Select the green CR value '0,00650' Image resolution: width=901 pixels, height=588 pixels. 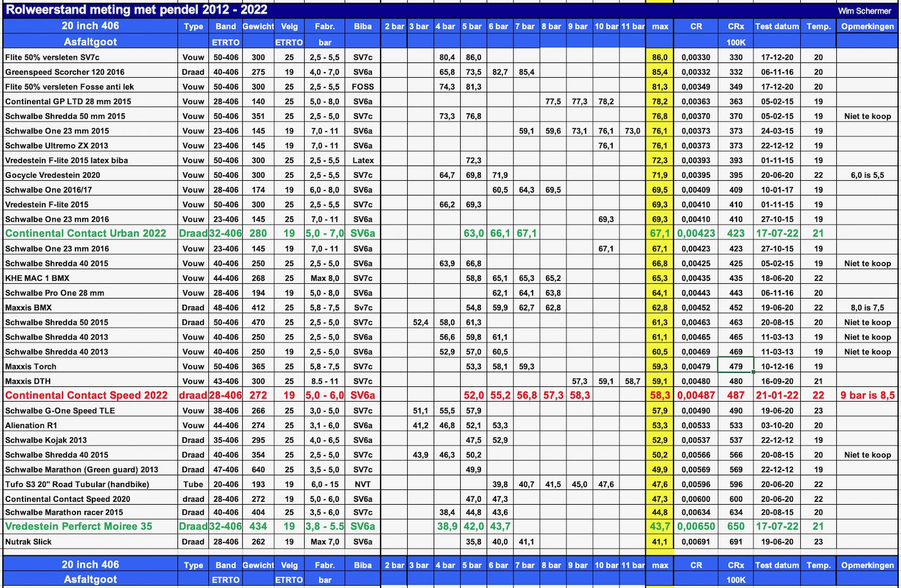point(696,527)
